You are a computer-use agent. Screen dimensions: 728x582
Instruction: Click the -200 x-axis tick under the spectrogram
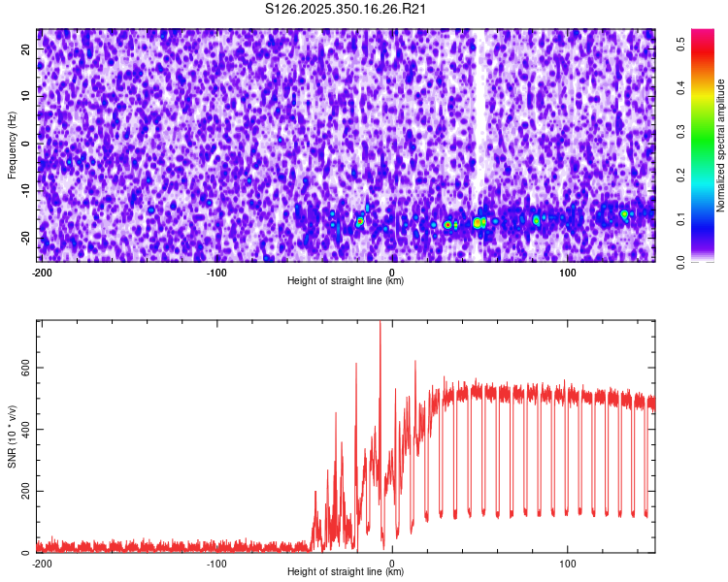[42, 272]
